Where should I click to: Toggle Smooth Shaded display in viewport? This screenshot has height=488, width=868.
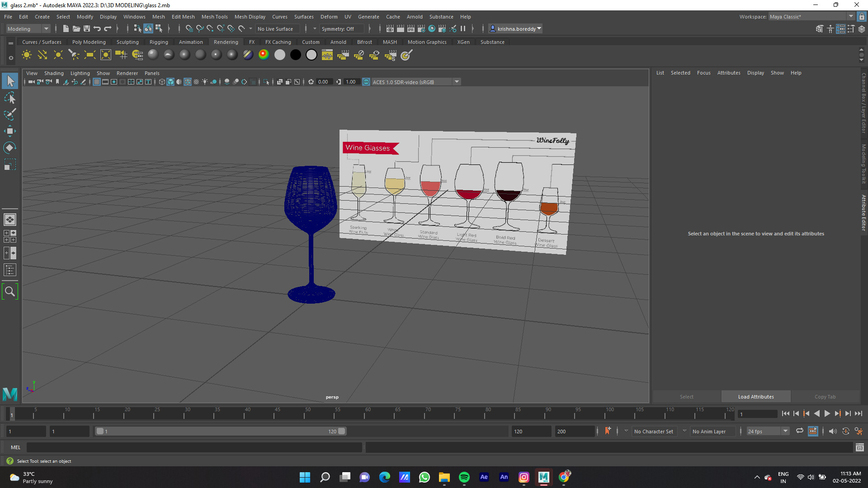170,82
